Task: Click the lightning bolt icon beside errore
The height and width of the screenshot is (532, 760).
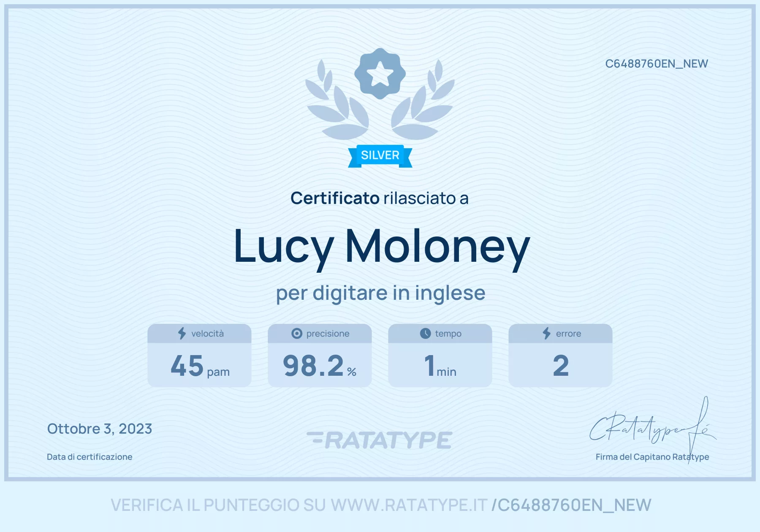Action: (547, 334)
